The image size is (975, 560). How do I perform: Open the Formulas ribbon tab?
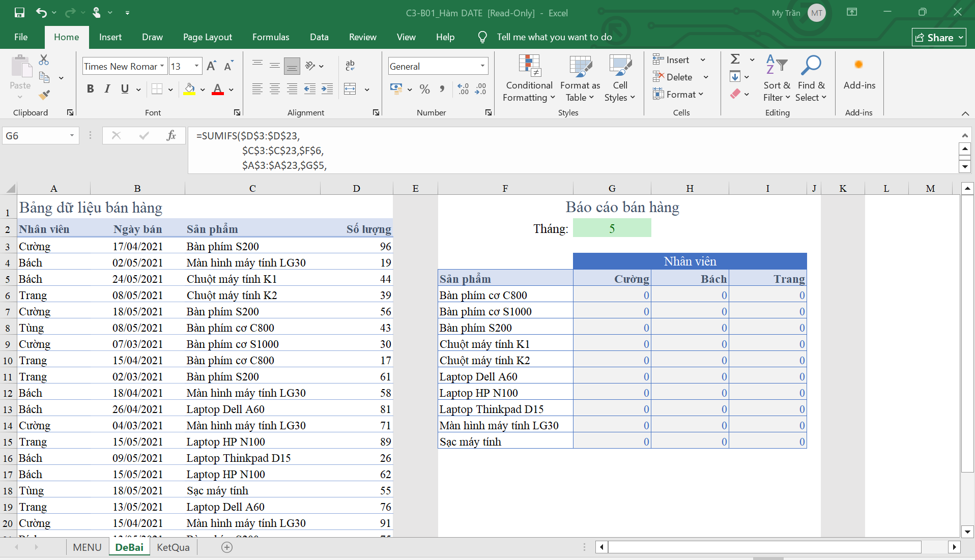pos(271,37)
